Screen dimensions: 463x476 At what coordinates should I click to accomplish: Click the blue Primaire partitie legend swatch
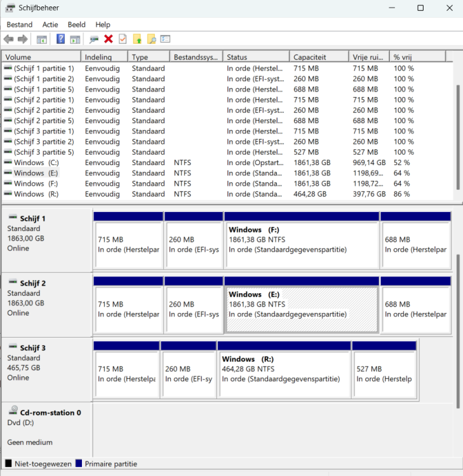79,464
